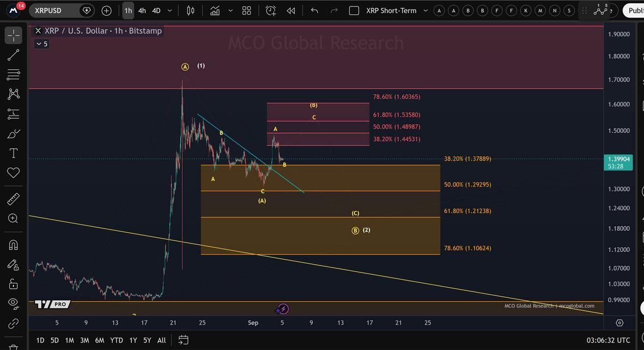Set the chart range to YTD
Image resolution: width=644 pixels, height=350 pixels.
[117, 340]
